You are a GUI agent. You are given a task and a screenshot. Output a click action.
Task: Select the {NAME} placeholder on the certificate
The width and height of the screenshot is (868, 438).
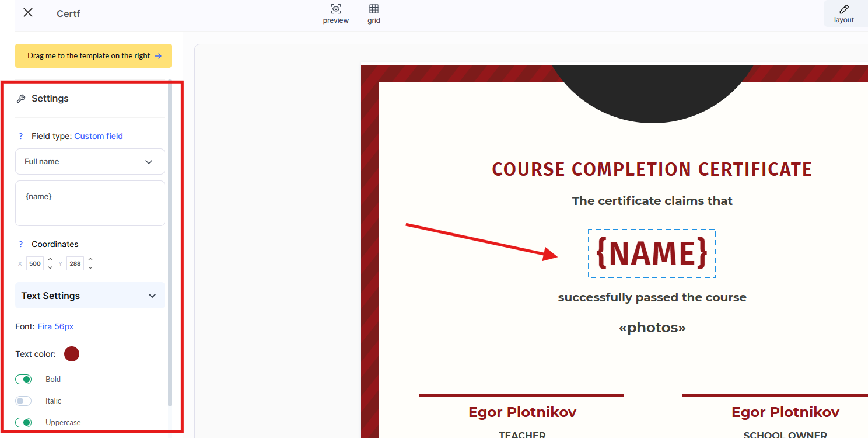pos(652,253)
